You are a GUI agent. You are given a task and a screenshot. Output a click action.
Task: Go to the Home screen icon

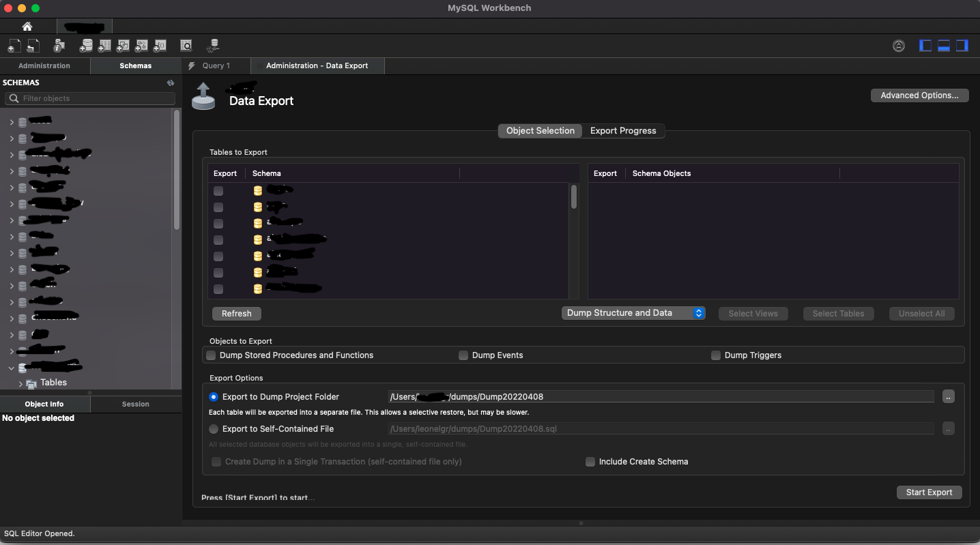pos(27,27)
